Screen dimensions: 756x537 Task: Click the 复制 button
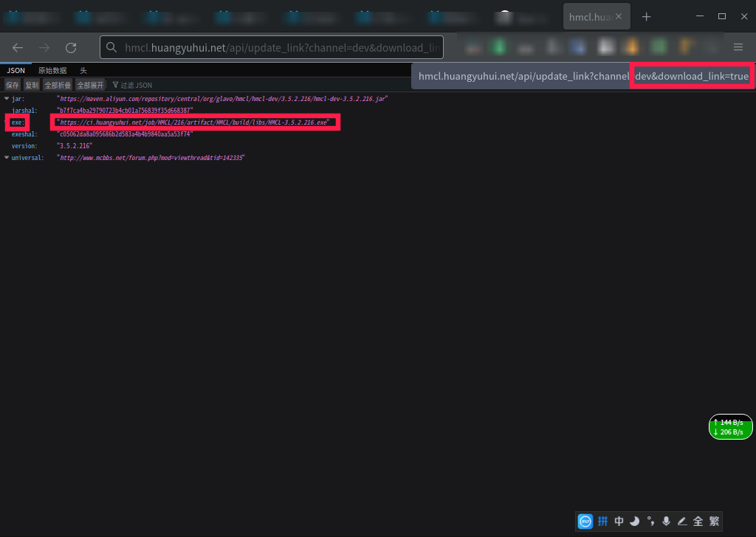(32, 86)
